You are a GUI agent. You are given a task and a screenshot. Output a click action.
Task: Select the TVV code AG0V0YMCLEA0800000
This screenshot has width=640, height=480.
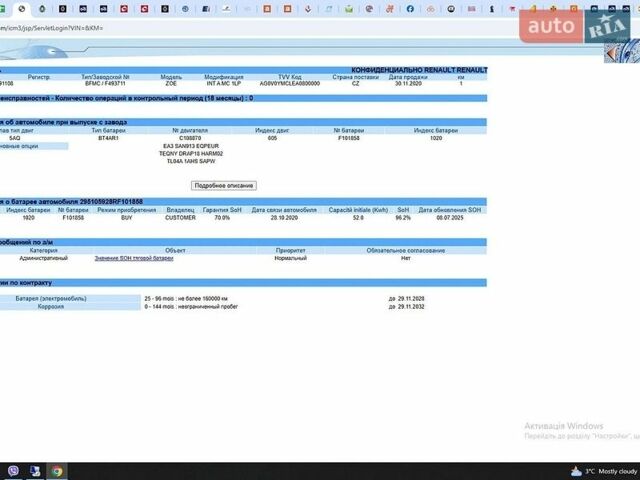(x=290, y=83)
